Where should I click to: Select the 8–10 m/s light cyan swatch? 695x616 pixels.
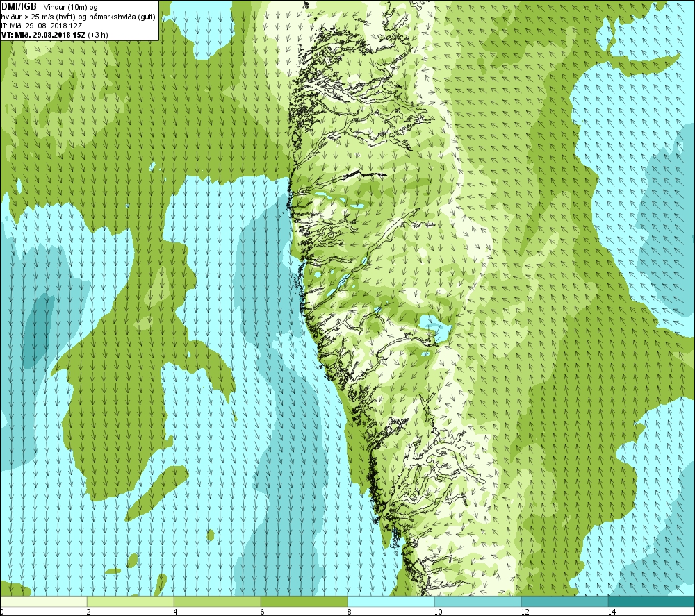391,601
